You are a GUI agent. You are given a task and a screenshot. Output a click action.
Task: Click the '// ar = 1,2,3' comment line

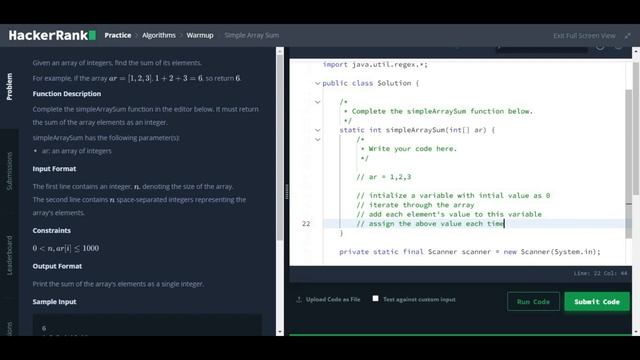pos(384,177)
